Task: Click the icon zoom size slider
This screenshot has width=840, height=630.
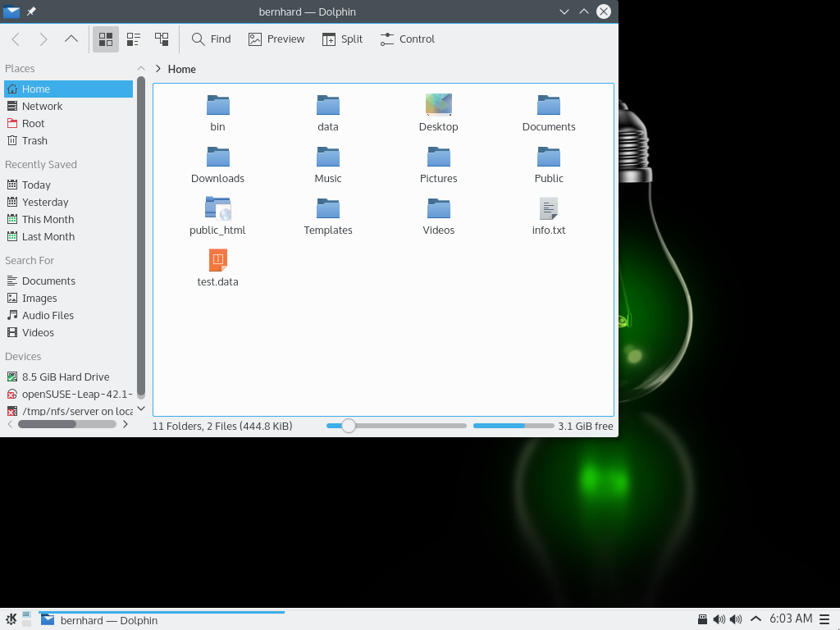Action: pyautogui.click(x=349, y=426)
